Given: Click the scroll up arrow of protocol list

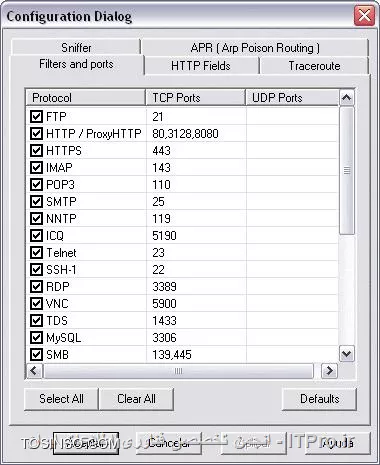Looking at the screenshot, I should (347, 98).
